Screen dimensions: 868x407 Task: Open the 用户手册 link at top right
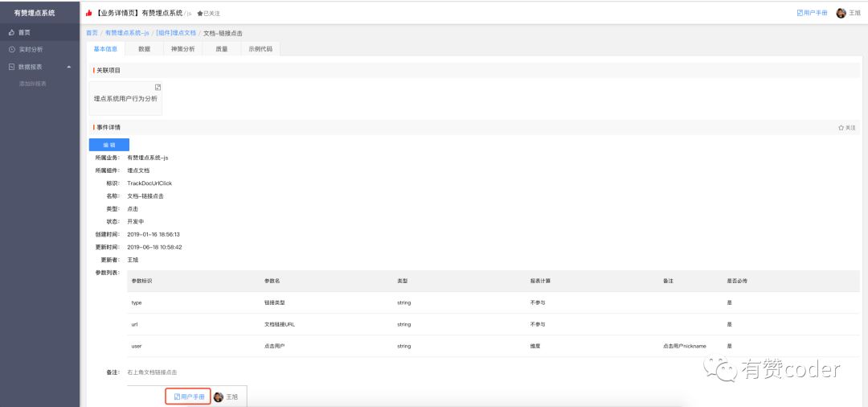tap(812, 13)
